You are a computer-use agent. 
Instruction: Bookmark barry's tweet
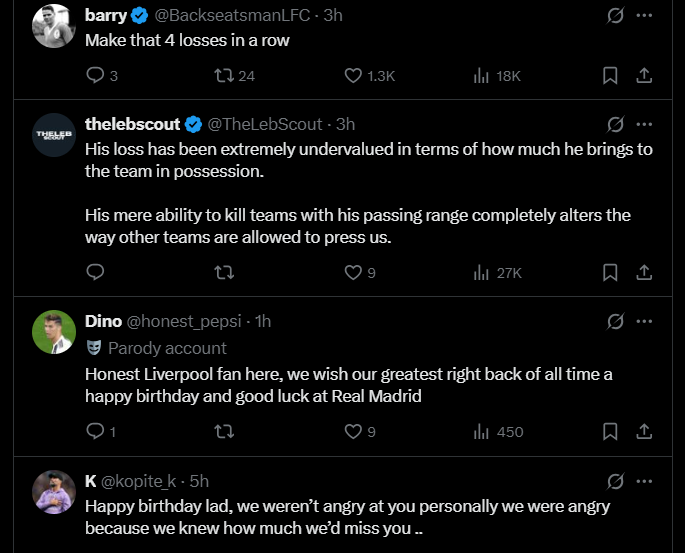[610, 75]
